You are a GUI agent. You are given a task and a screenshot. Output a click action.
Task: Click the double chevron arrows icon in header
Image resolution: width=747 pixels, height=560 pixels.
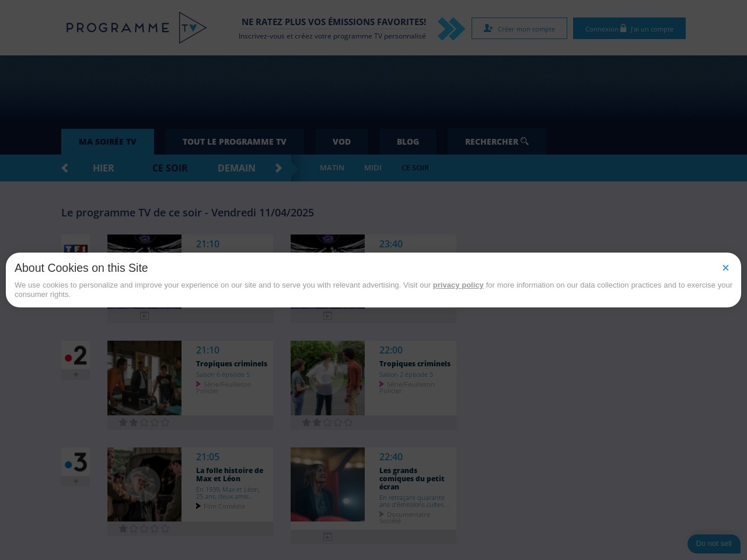tap(451, 29)
